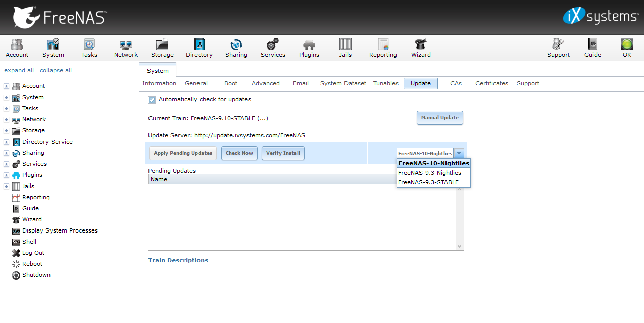
Task: Expand the System tree node
Action: tap(7, 98)
